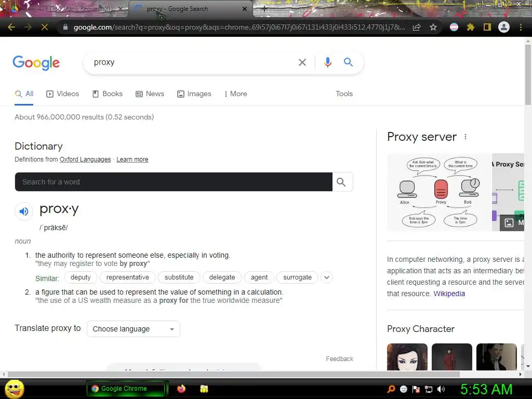This screenshot has height=399, width=532.
Task: Stop loading the page with X button
Action: tap(45, 27)
